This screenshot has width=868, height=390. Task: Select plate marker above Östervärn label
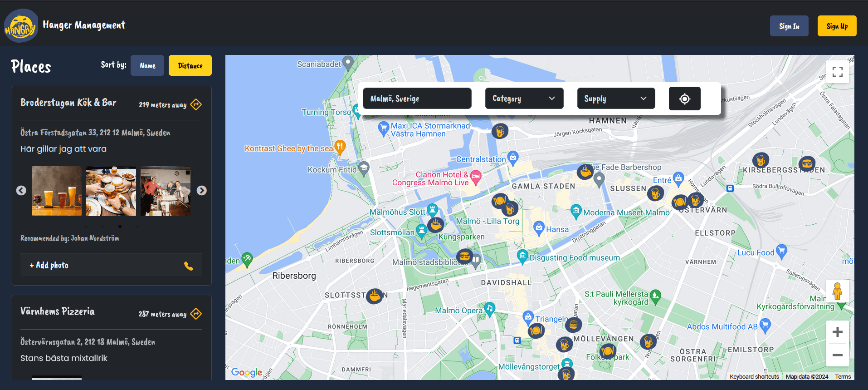[679, 202]
